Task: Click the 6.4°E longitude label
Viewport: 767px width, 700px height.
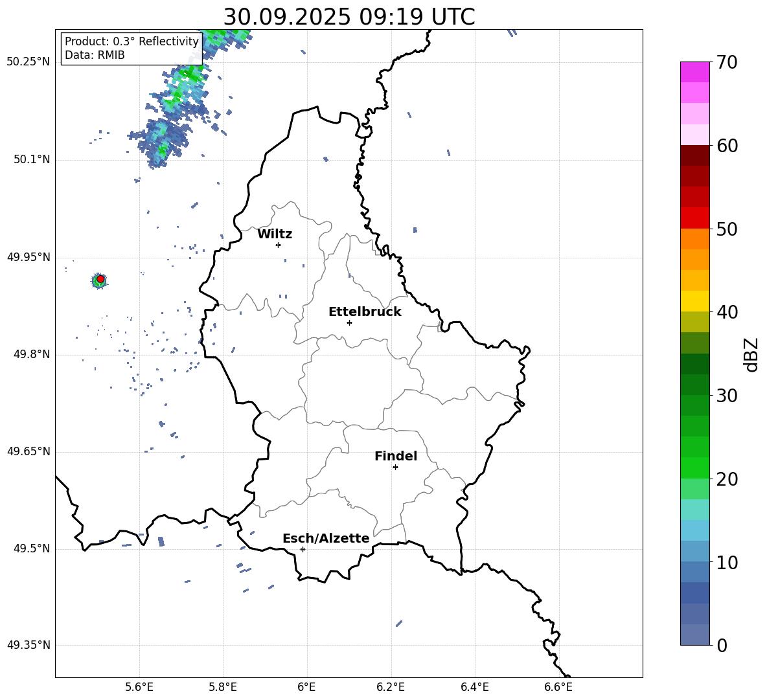Action: tap(475, 688)
